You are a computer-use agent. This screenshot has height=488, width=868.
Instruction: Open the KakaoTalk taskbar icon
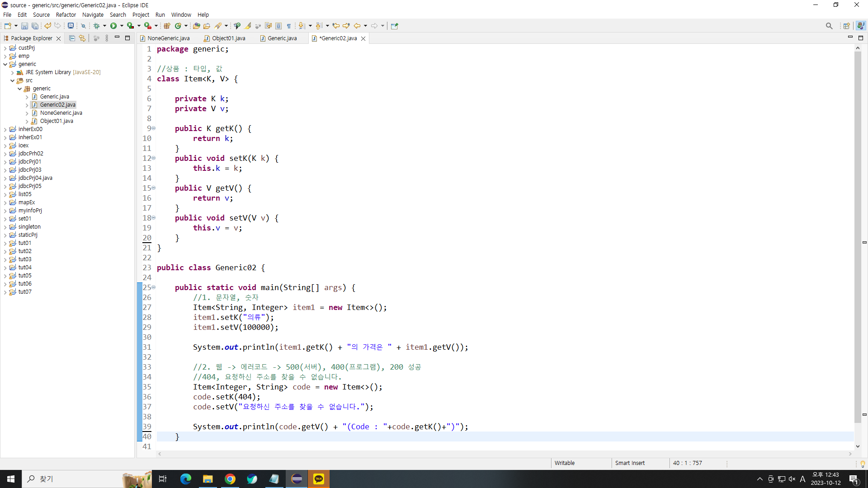tap(319, 479)
